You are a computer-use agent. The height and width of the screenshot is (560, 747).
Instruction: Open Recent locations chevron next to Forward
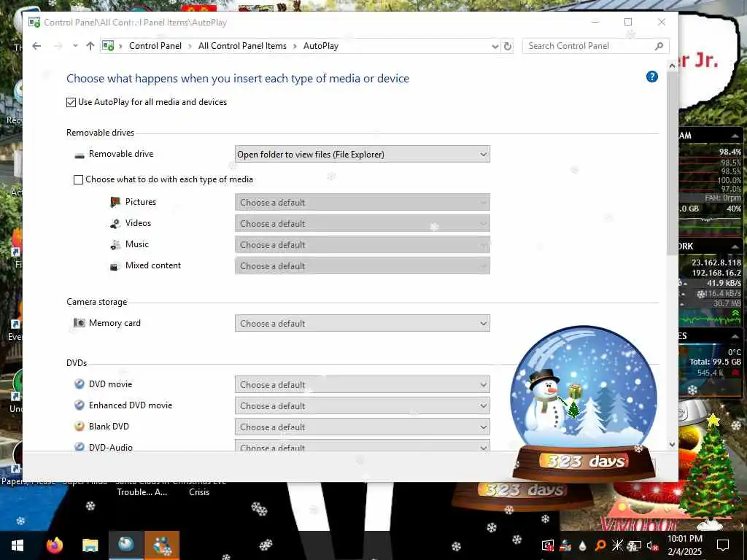point(75,46)
